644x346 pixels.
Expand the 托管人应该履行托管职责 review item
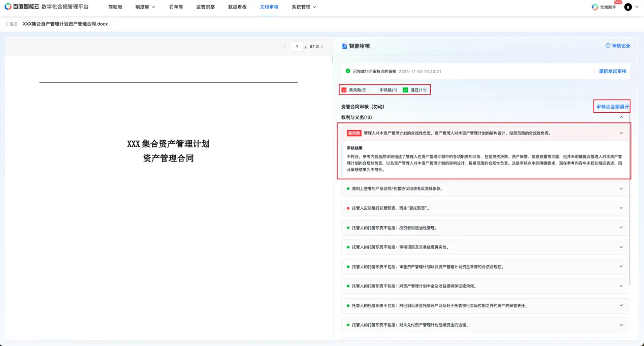pyautogui.click(x=621, y=208)
